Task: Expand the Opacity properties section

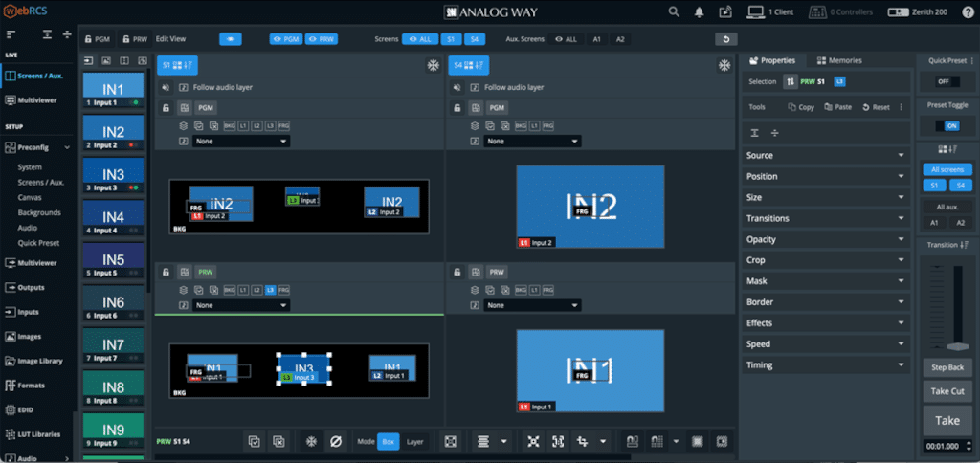Action: coord(826,239)
